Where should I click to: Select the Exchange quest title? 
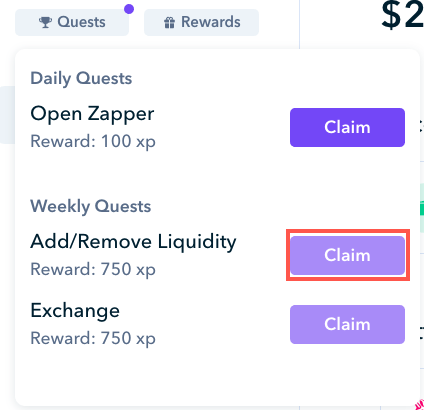[x=75, y=311]
